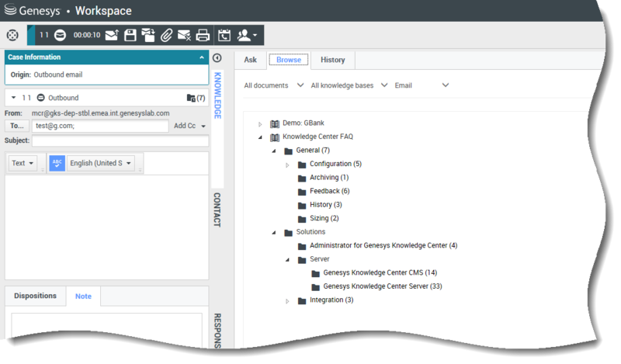This screenshot has height=364, width=621.
Task: Collapse the Knowledge Center FAQ node
Action: point(260,137)
